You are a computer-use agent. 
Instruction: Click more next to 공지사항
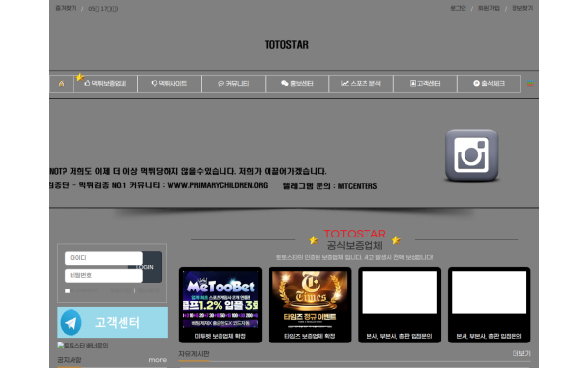tap(158, 360)
